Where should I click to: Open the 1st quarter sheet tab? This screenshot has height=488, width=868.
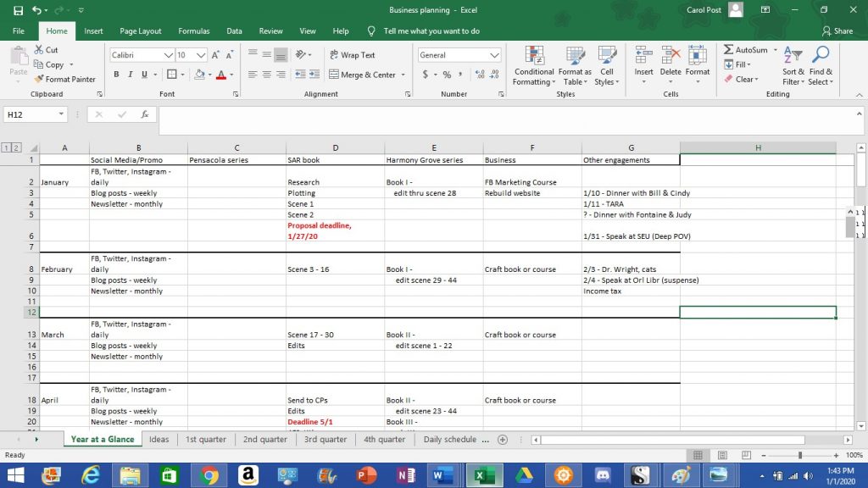[x=205, y=440]
